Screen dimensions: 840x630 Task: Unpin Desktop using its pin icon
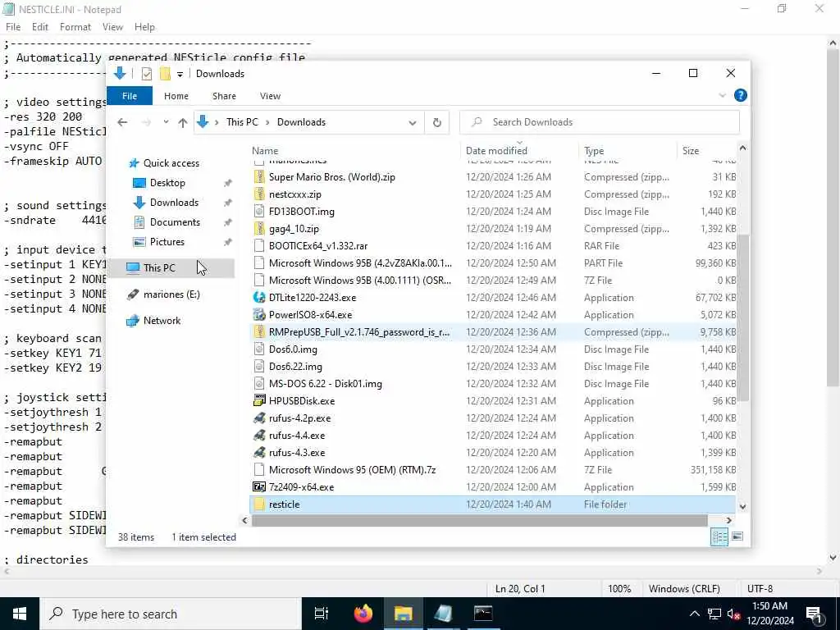228,183
